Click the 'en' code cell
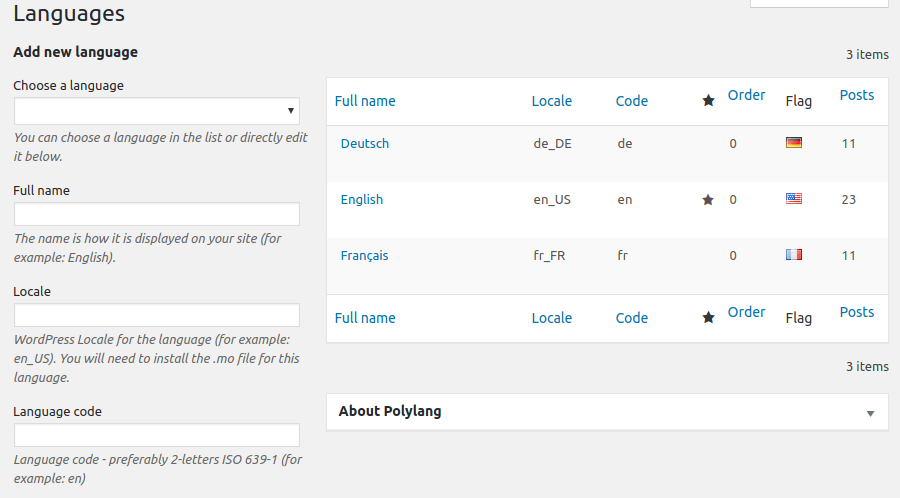900x498 pixels. click(625, 200)
